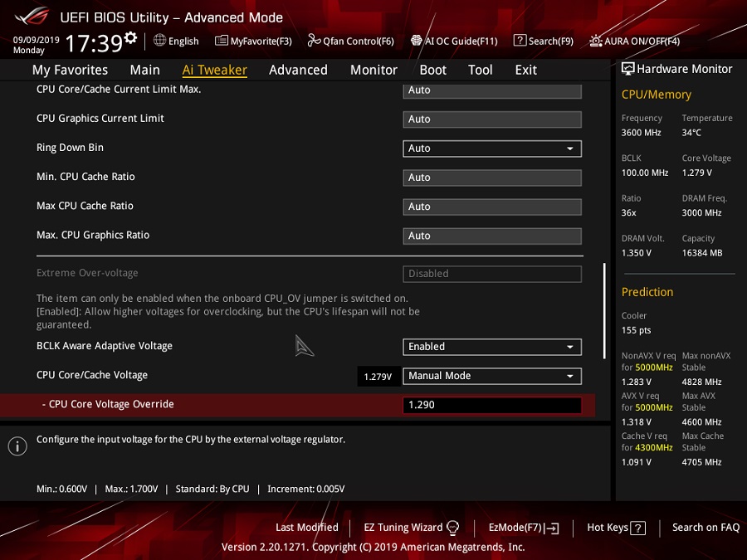Viewport: 747px width, 560px height.
Task: Click the 3000 MHz DRAM frequency value
Action: pos(701,213)
